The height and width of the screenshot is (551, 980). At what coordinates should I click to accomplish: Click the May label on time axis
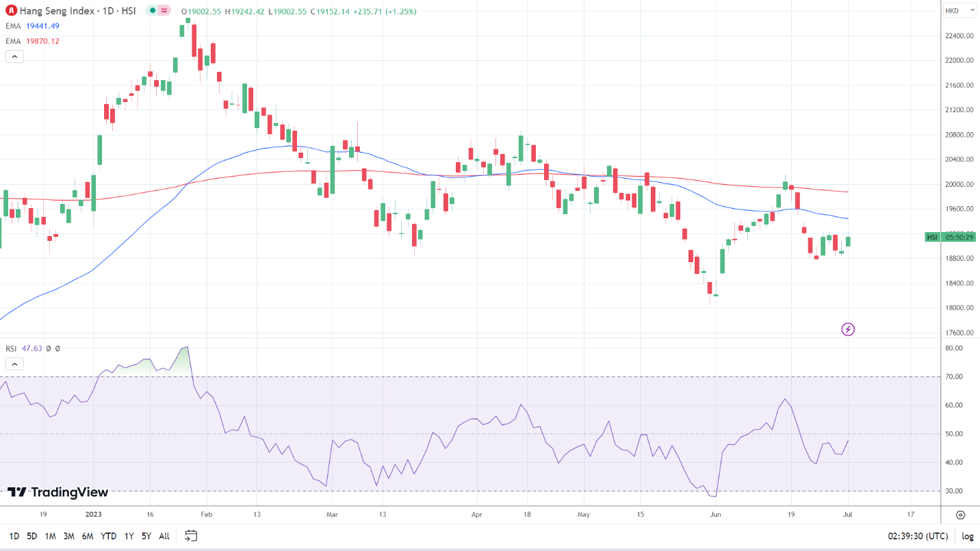[583, 514]
